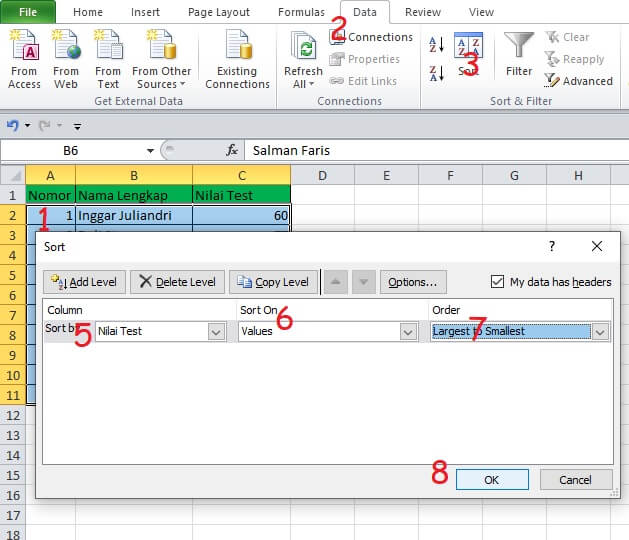This screenshot has width=629, height=540.
Task: Clear the current filter
Action: tap(567, 37)
